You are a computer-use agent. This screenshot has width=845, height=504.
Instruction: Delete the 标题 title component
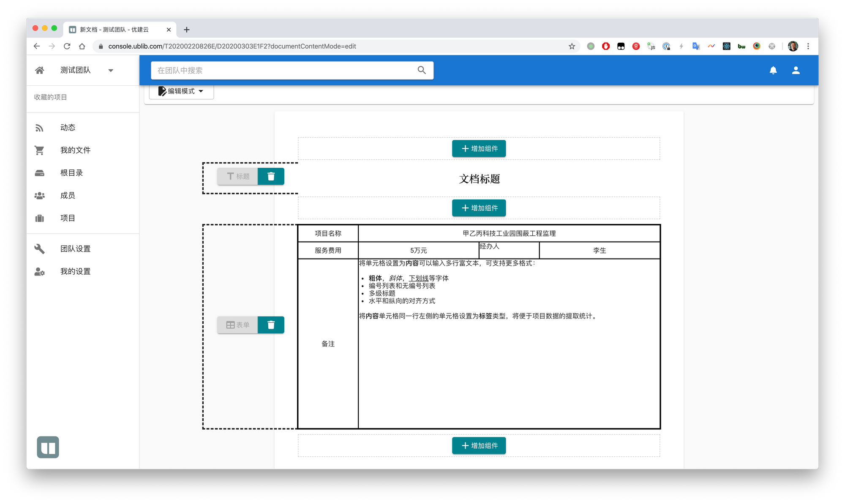point(271,176)
